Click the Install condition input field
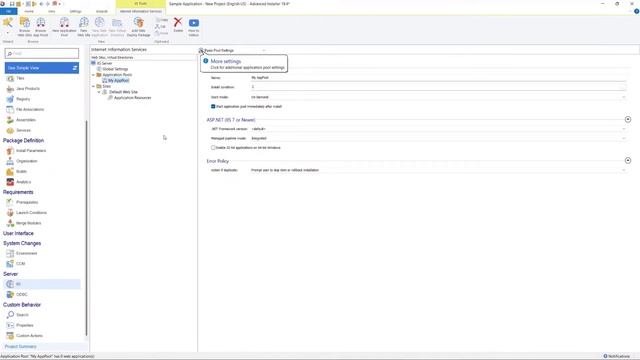The width and height of the screenshot is (640, 360). pos(438,87)
